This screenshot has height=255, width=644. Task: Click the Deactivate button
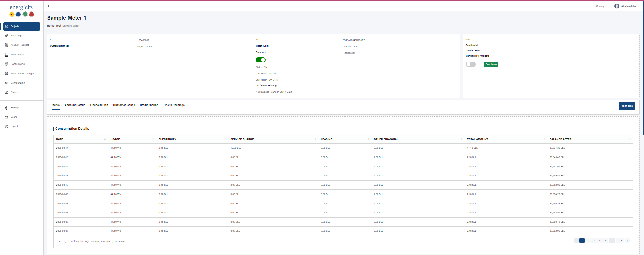pos(491,65)
